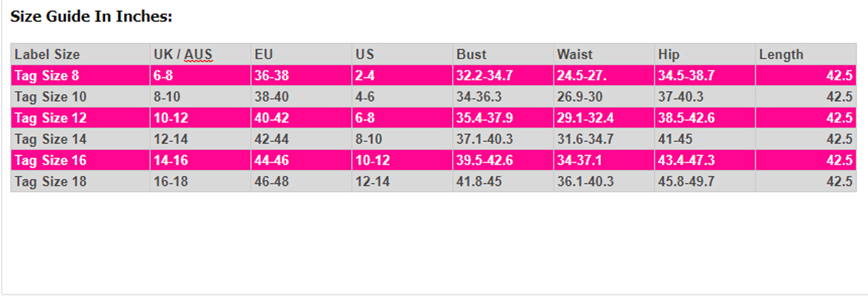Click the Tag Size 10 cell
Image resolution: width=868 pixels, height=305 pixels.
(x=81, y=97)
